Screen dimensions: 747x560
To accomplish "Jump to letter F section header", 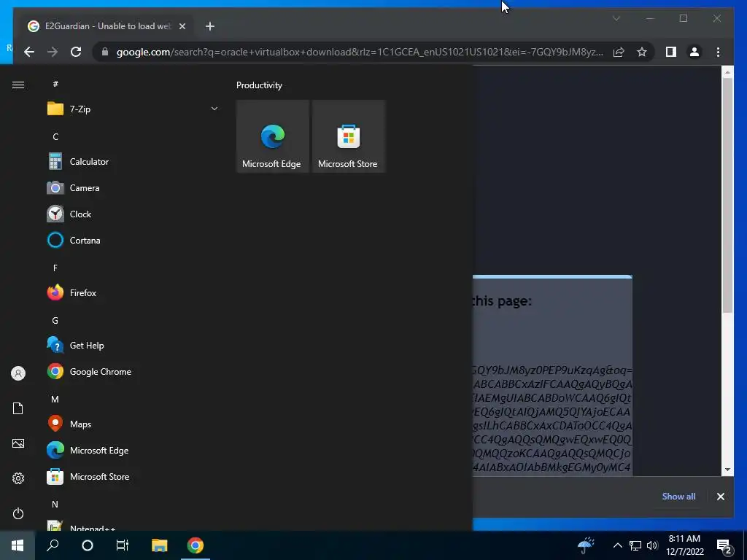I will 55,268.
